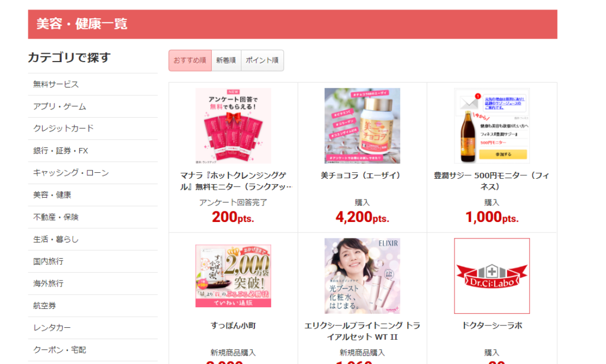Select the レンタカー category
606x364 pixels.
point(52,328)
